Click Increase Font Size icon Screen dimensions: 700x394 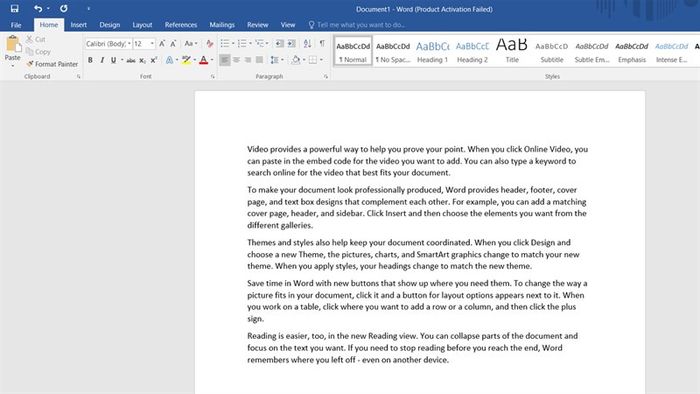pyautogui.click(x=162, y=44)
